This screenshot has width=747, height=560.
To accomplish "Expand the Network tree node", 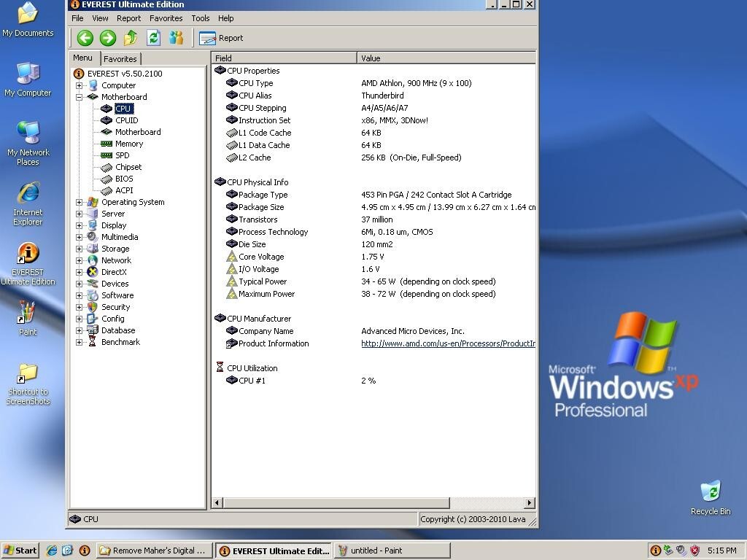I will pyautogui.click(x=79, y=260).
